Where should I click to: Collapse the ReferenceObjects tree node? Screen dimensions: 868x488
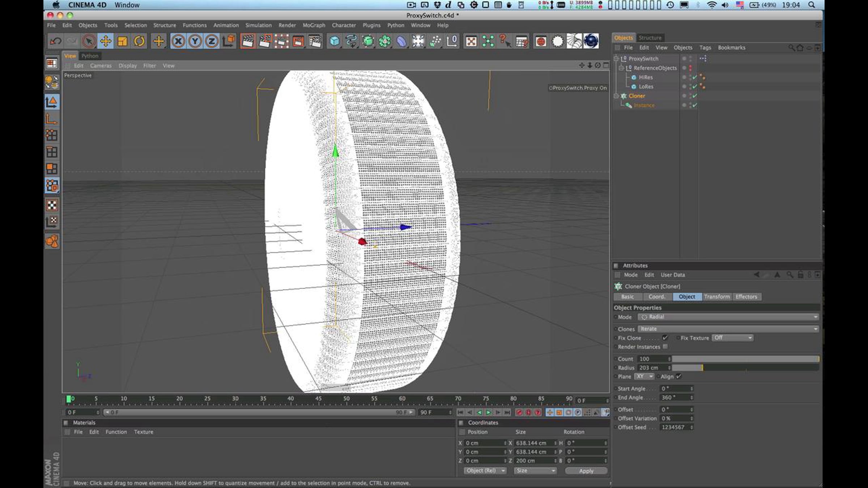point(621,68)
